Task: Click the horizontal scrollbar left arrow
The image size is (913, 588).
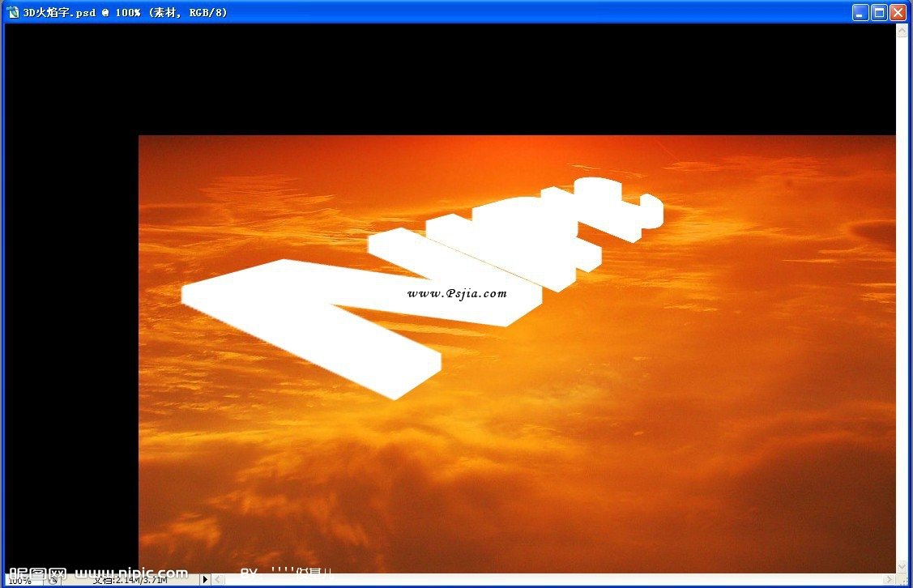Action: pos(218,580)
